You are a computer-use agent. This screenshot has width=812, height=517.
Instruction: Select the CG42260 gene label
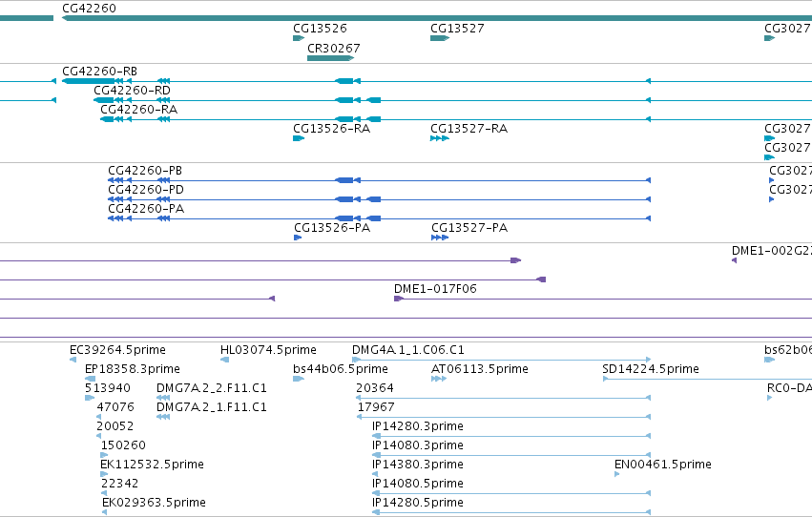[89, 9]
